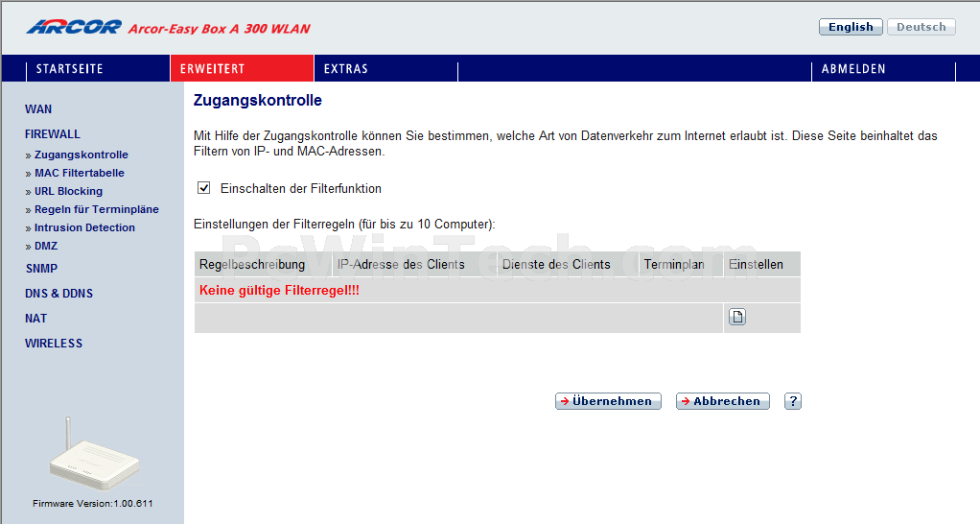This screenshot has width=980, height=524.
Task: Open MAC Filtertabelle page
Action: coord(80,173)
